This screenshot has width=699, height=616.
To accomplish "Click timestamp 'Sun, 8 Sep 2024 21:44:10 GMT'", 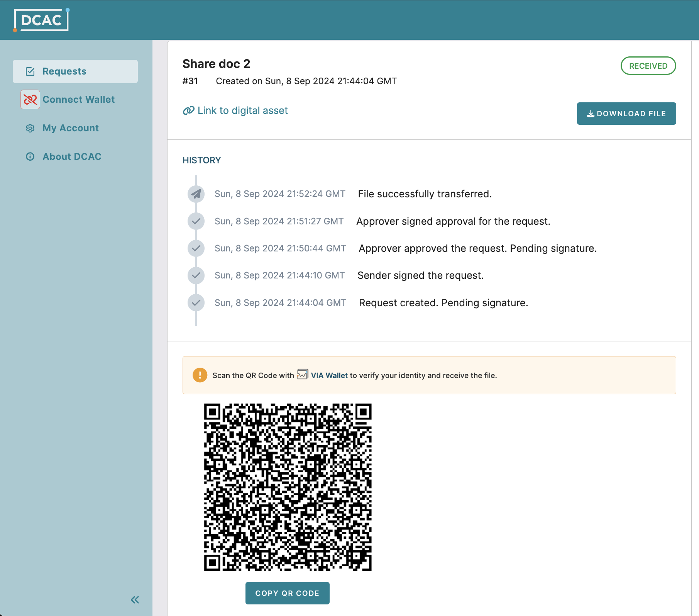I will coord(280,275).
